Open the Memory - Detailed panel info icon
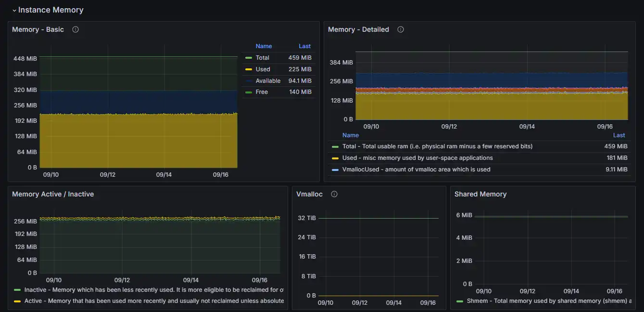644x312 pixels. click(401, 29)
